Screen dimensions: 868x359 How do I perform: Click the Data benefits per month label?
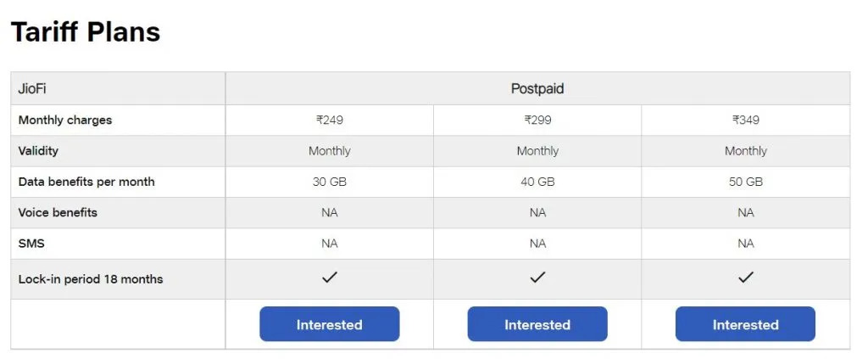pos(86,182)
